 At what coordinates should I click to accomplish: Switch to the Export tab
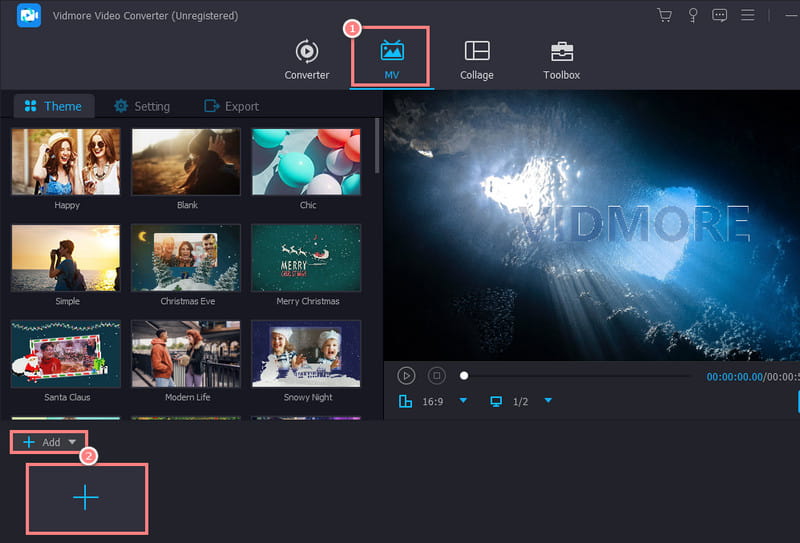[x=231, y=106]
